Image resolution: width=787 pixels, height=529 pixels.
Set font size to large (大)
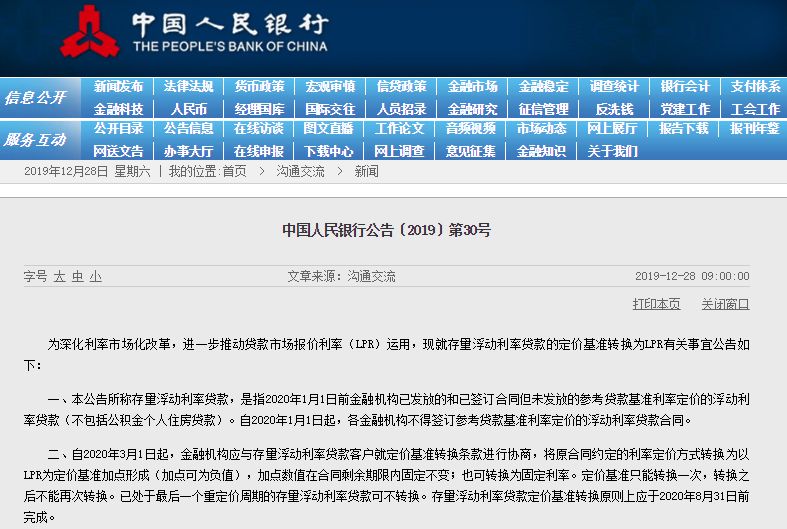pyautogui.click(x=59, y=276)
